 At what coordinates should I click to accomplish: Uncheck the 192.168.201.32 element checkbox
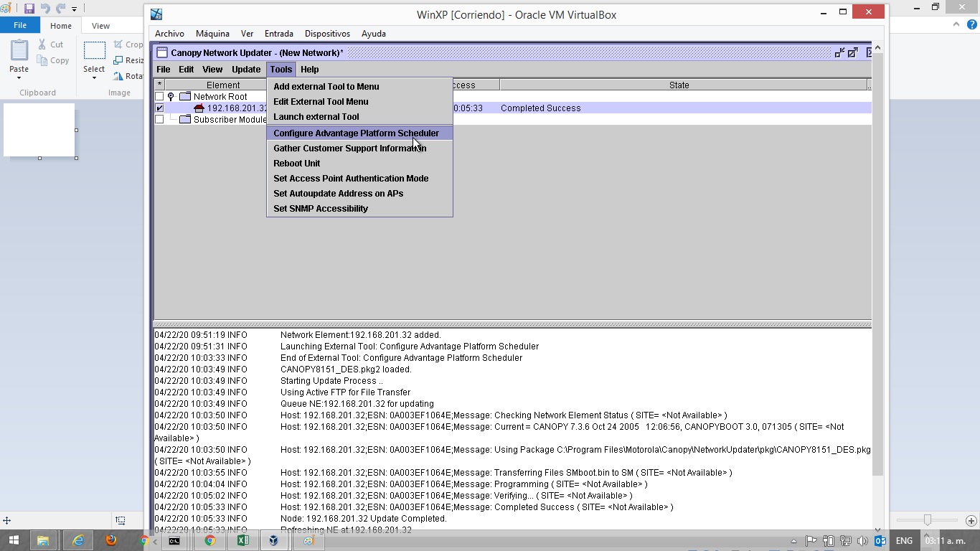click(x=159, y=108)
